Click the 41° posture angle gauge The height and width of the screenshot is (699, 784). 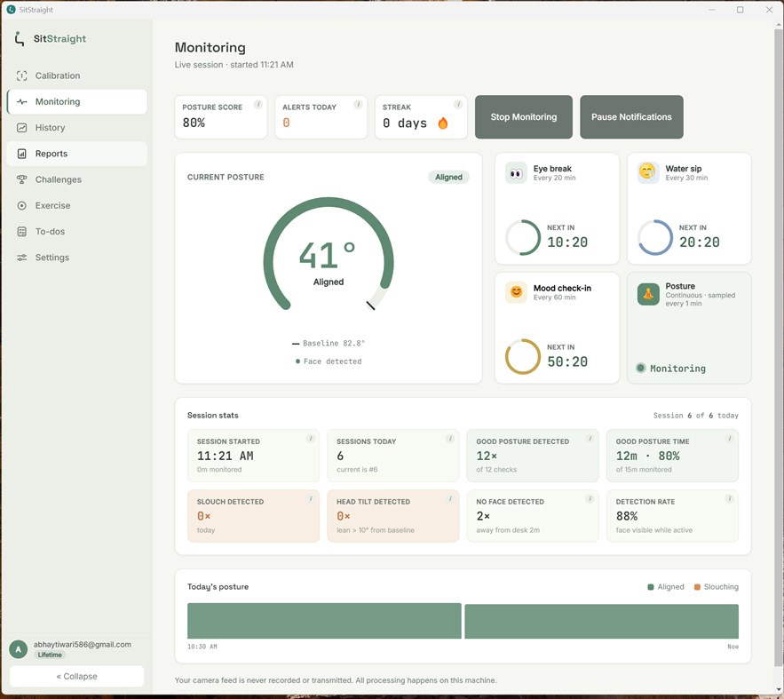pos(329,255)
